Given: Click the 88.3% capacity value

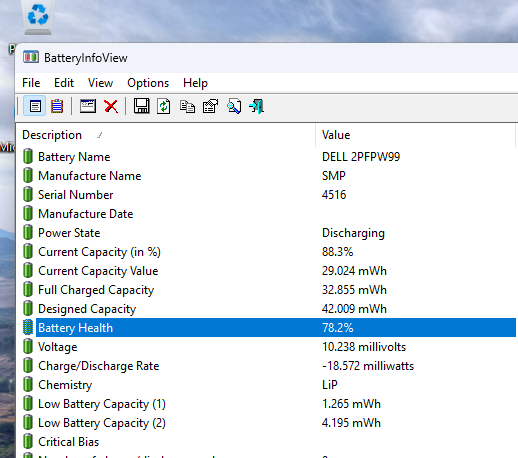Looking at the screenshot, I should tap(337, 251).
